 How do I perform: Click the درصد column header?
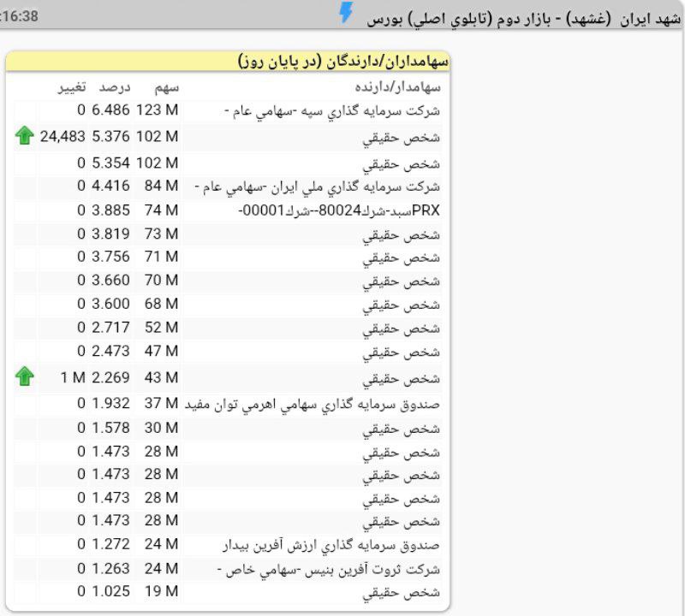coord(113,87)
